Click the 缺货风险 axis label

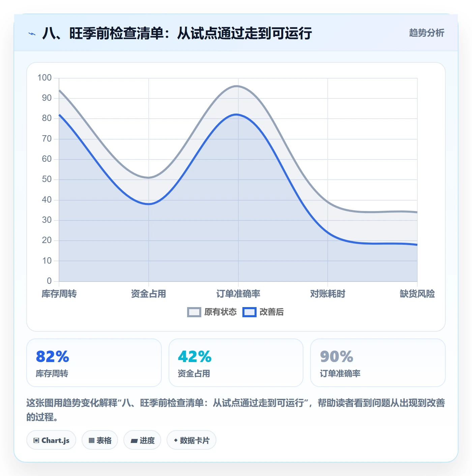417,294
